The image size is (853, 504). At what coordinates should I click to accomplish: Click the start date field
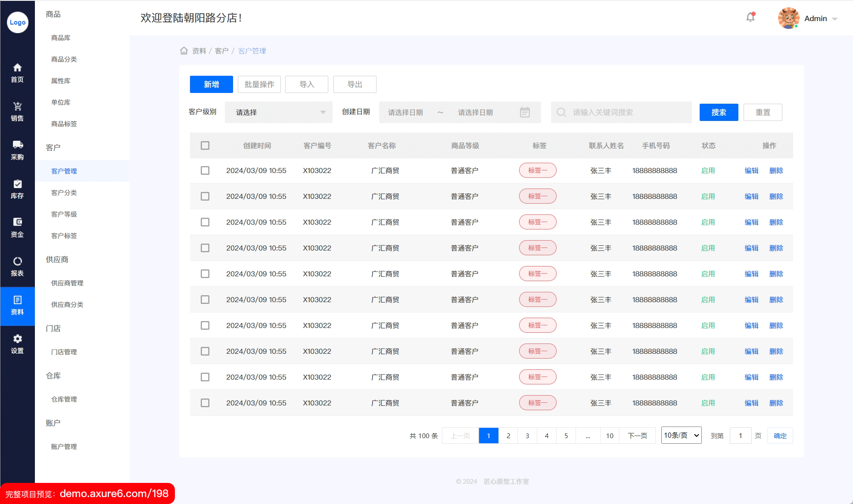[x=405, y=112]
